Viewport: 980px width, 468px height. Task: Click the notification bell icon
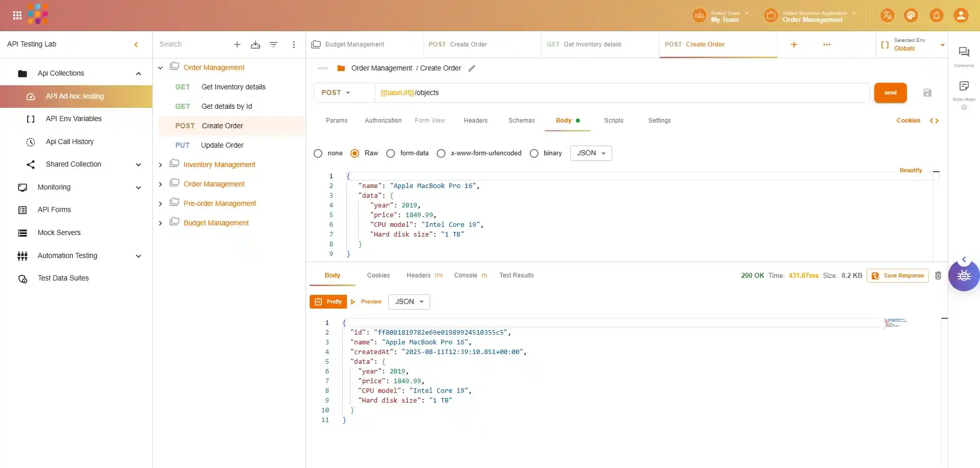[936, 15]
